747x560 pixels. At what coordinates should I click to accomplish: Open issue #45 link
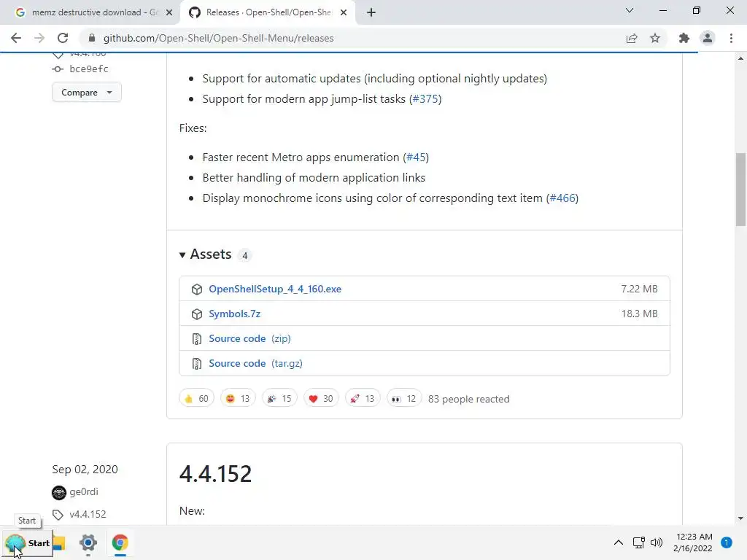[x=416, y=157]
